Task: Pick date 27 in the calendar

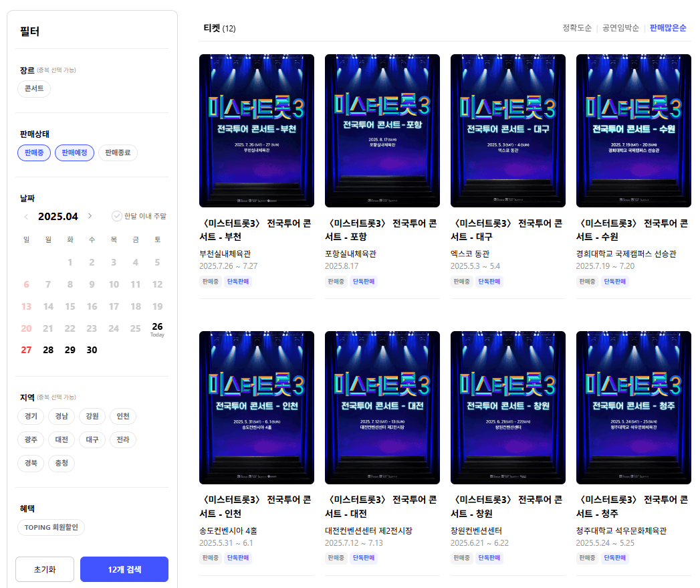Action: pos(26,351)
